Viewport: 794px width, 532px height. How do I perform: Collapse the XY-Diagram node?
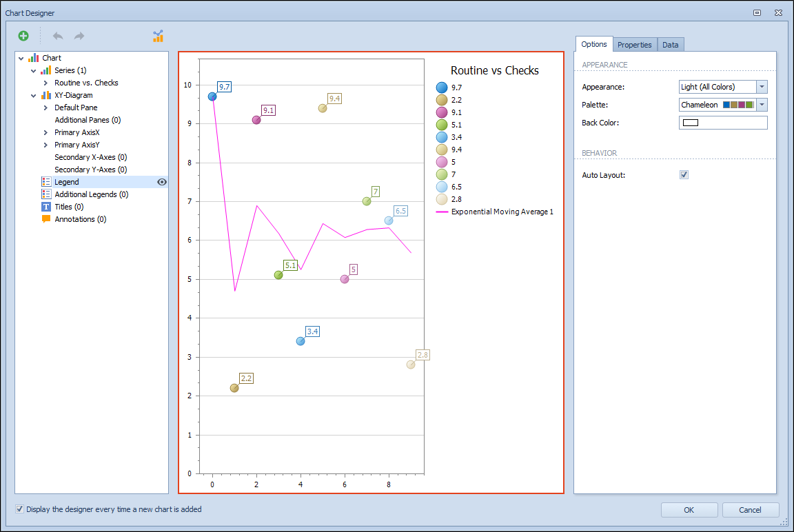(x=33, y=96)
